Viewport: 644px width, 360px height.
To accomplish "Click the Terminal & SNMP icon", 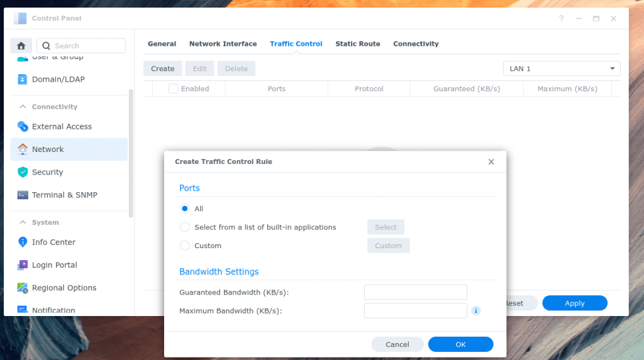I will click(23, 195).
